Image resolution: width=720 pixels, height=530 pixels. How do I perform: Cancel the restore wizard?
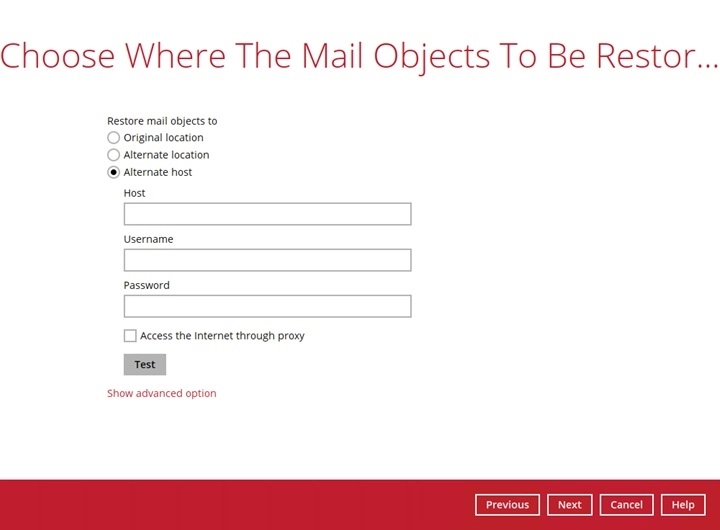pos(626,505)
